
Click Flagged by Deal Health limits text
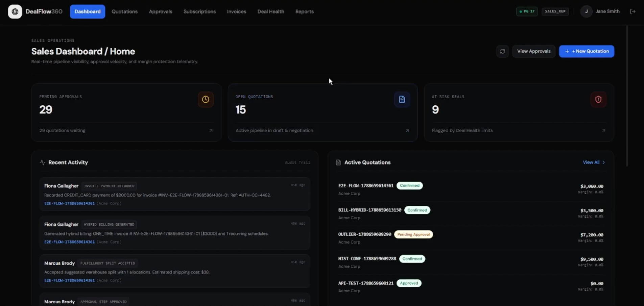[462, 130]
